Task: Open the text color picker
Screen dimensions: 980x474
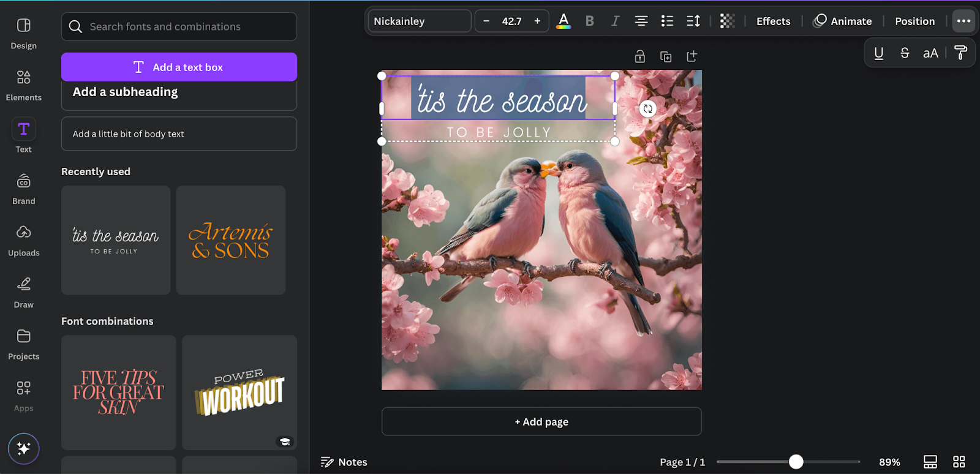Action: pyautogui.click(x=563, y=21)
